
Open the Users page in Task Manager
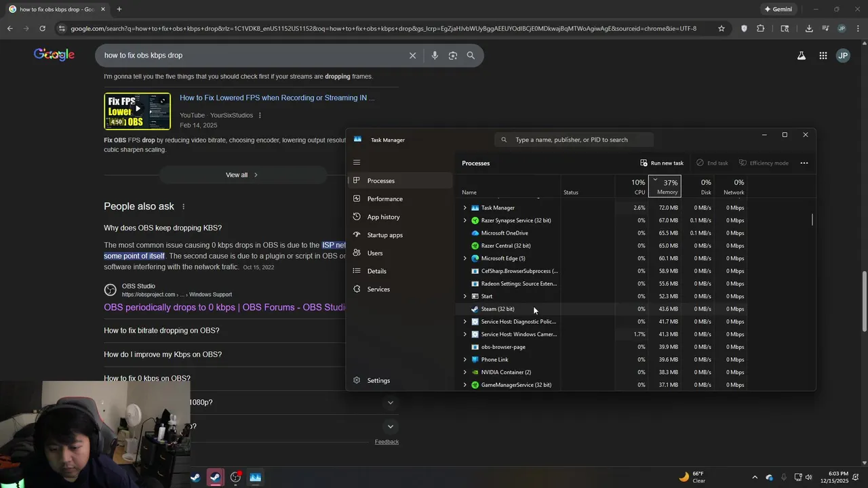pos(400,253)
